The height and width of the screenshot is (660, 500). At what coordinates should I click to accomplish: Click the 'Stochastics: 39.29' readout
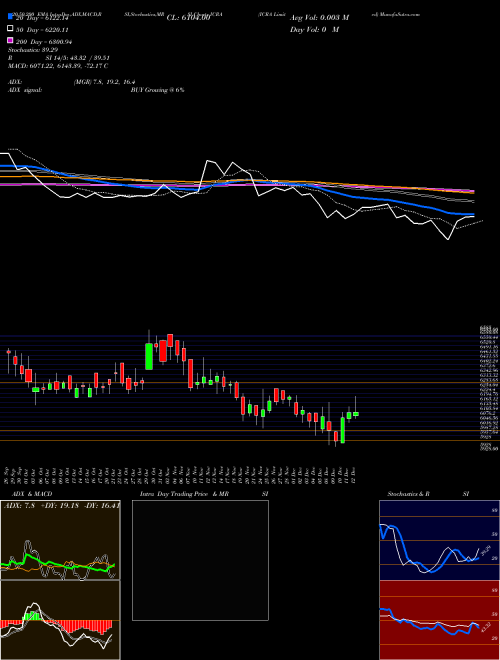pos(33,50)
